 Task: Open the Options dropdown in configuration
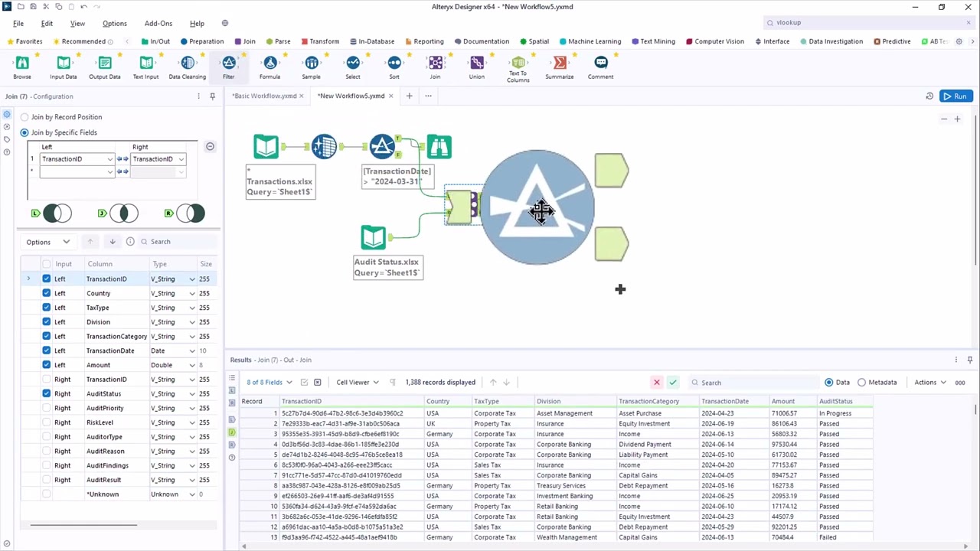pos(47,242)
